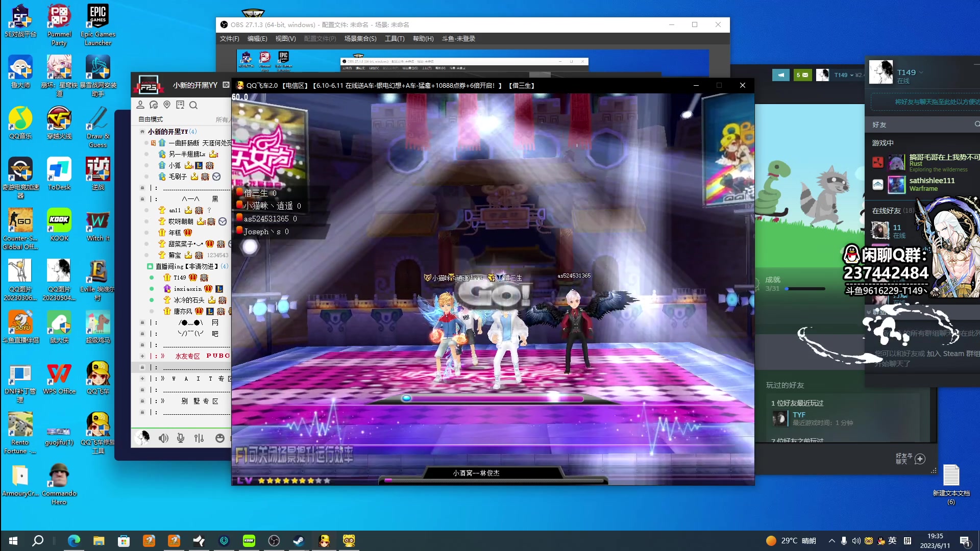Click the 自由模式 mode label
This screenshot has height=551, width=980.
pyautogui.click(x=151, y=119)
